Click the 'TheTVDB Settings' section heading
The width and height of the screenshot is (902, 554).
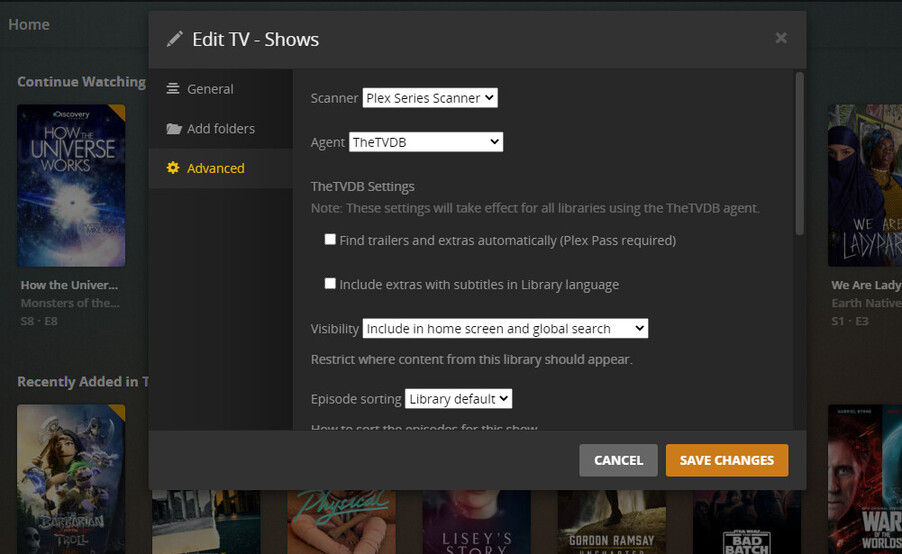coord(362,186)
